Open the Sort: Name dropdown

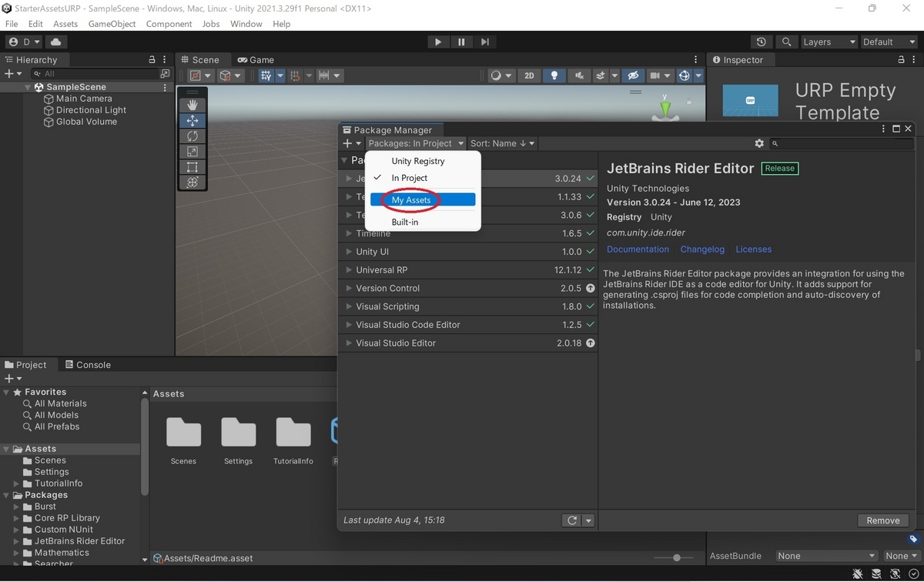click(502, 143)
